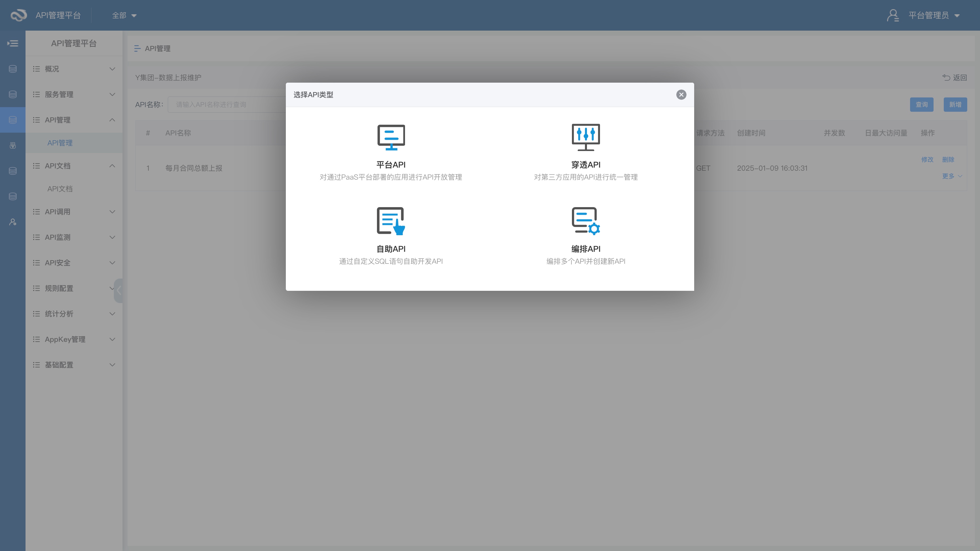Click the user-settings icon in left rail
Viewport: 980px width, 551px height.
(x=13, y=222)
